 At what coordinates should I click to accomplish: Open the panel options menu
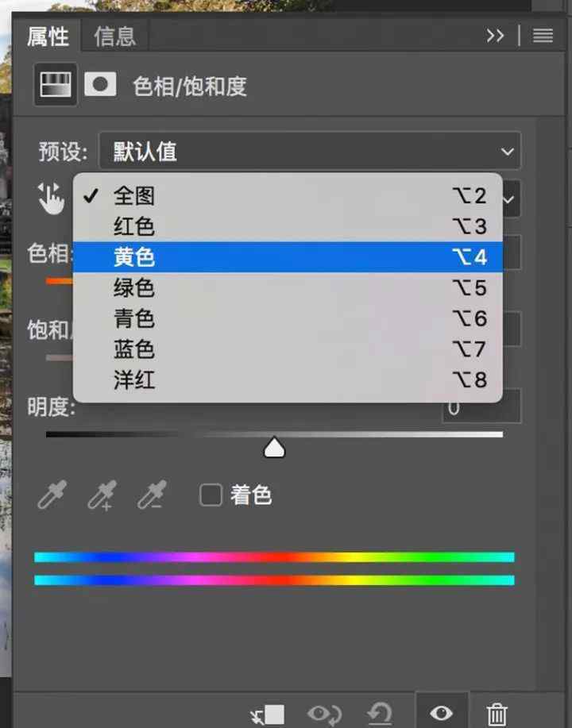coord(543,36)
